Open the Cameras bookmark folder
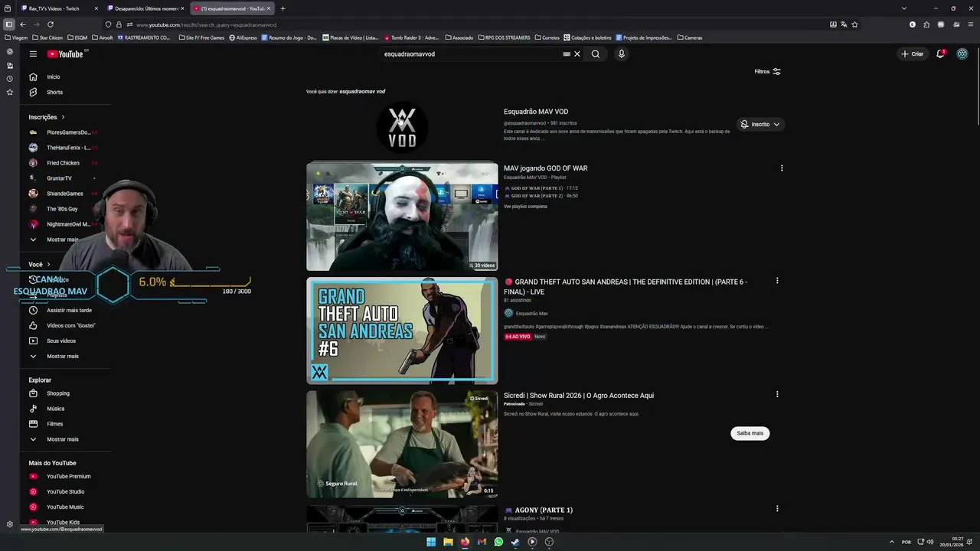The height and width of the screenshot is (551, 980). point(689,37)
